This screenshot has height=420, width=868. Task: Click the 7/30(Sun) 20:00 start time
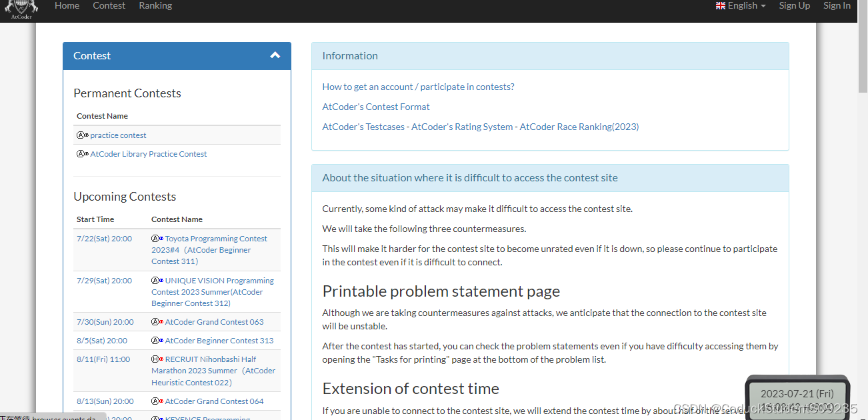pos(105,322)
